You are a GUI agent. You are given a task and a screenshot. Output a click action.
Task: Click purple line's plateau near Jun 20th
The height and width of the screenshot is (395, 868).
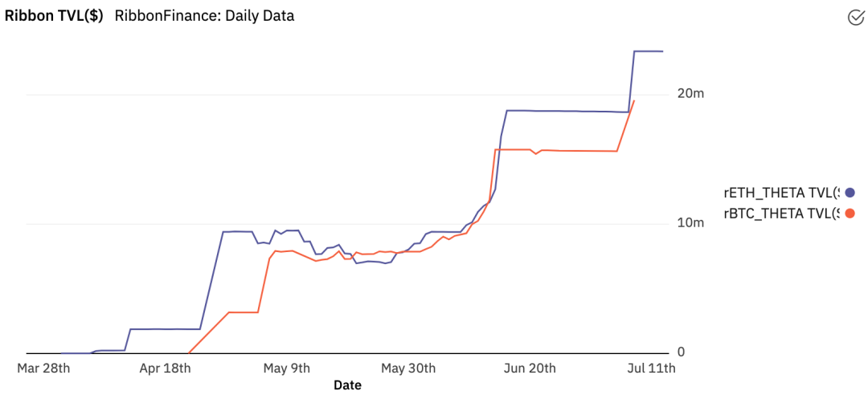click(x=565, y=111)
